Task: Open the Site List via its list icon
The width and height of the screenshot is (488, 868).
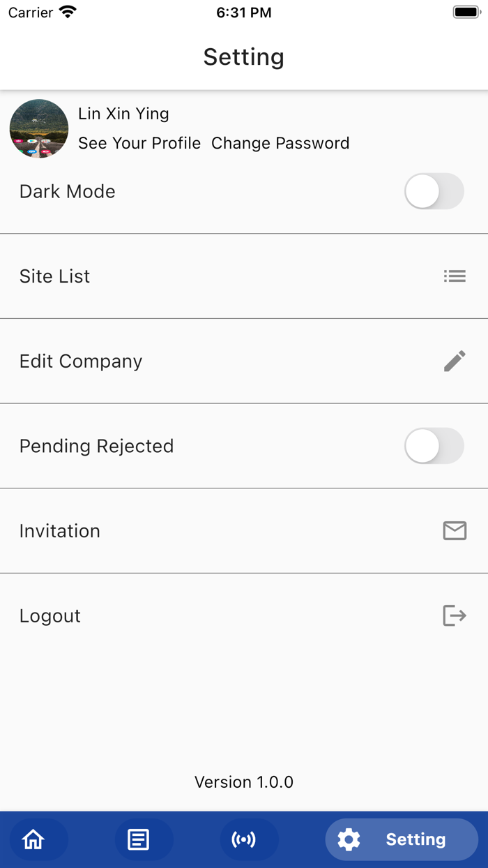Action: (x=455, y=276)
